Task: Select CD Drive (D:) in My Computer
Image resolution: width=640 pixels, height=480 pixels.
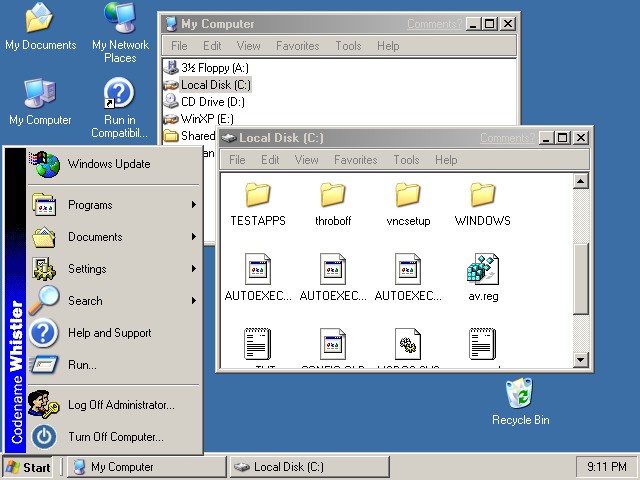Action: [x=204, y=102]
